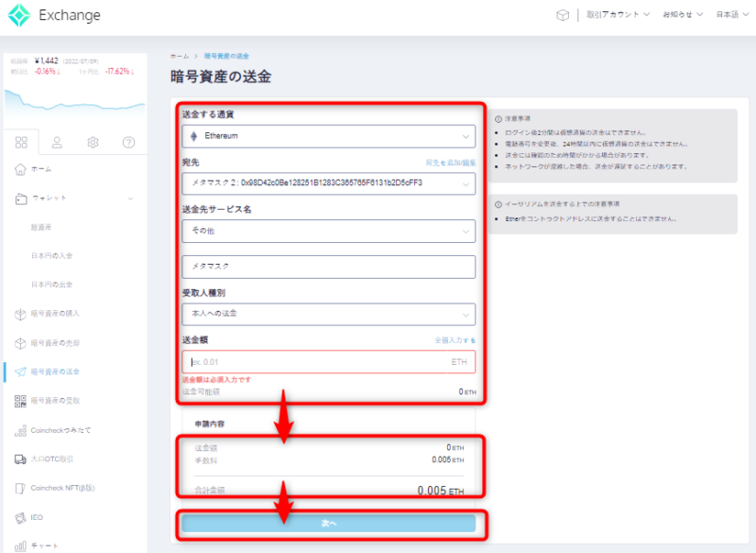
Task: Click the -0.16% daily change value
Action: (46, 71)
